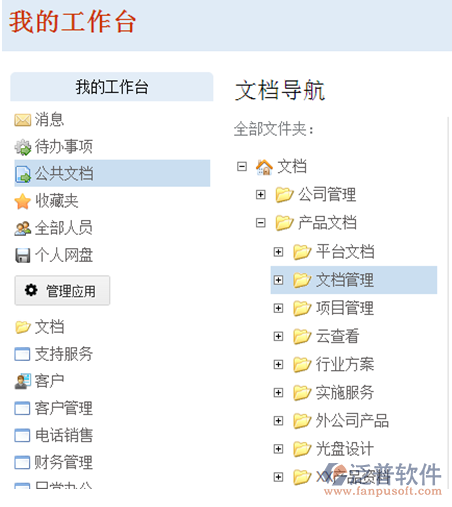Click the 全部人员 people icon
This screenshot has height=507, width=452.
(x=22, y=229)
